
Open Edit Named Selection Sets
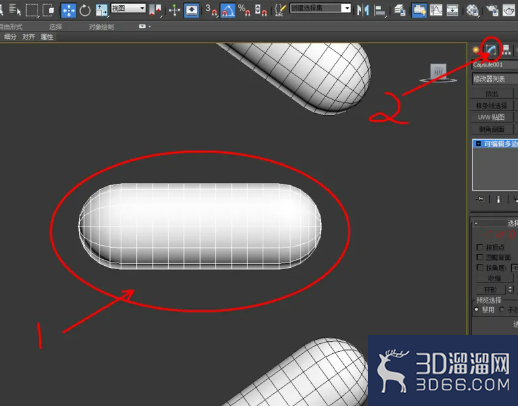(280, 10)
